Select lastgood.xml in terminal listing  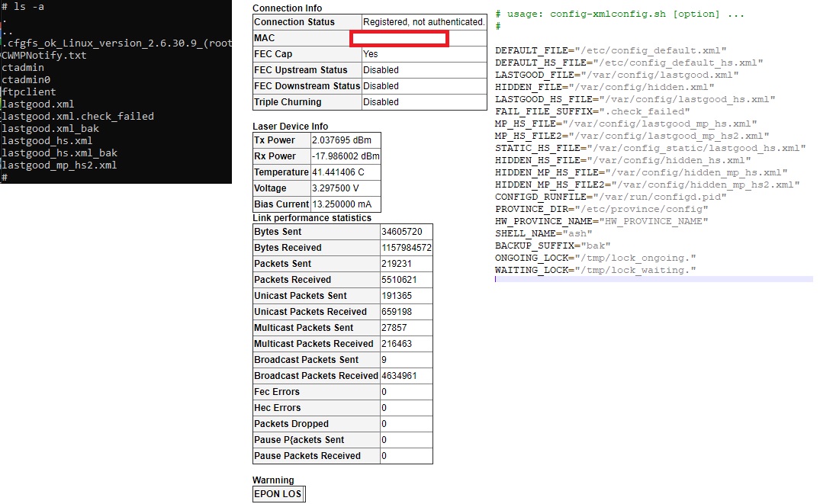click(38, 104)
